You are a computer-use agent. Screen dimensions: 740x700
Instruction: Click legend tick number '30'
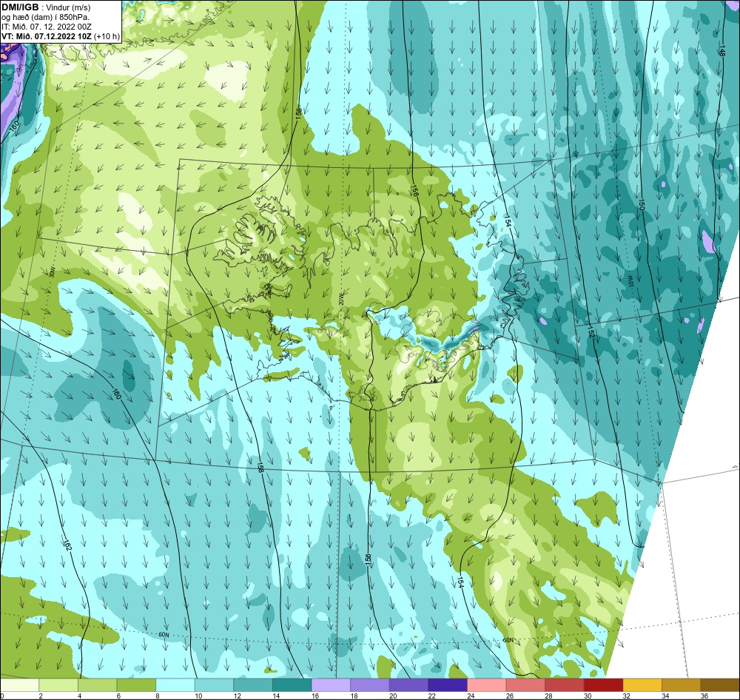(588, 696)
